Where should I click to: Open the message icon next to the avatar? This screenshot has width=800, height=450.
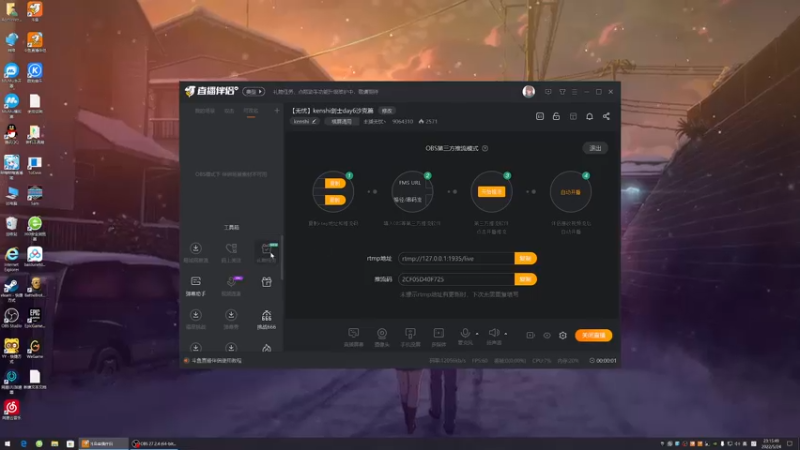(548, 92)
